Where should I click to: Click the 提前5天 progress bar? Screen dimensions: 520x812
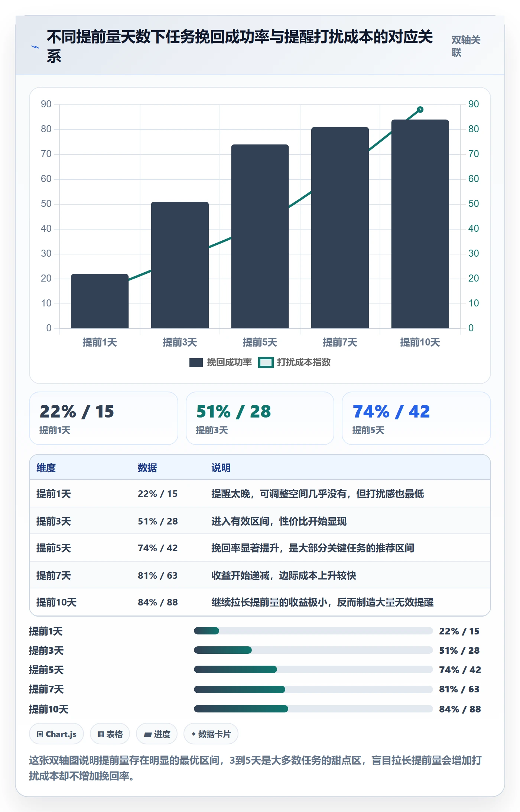313,669
